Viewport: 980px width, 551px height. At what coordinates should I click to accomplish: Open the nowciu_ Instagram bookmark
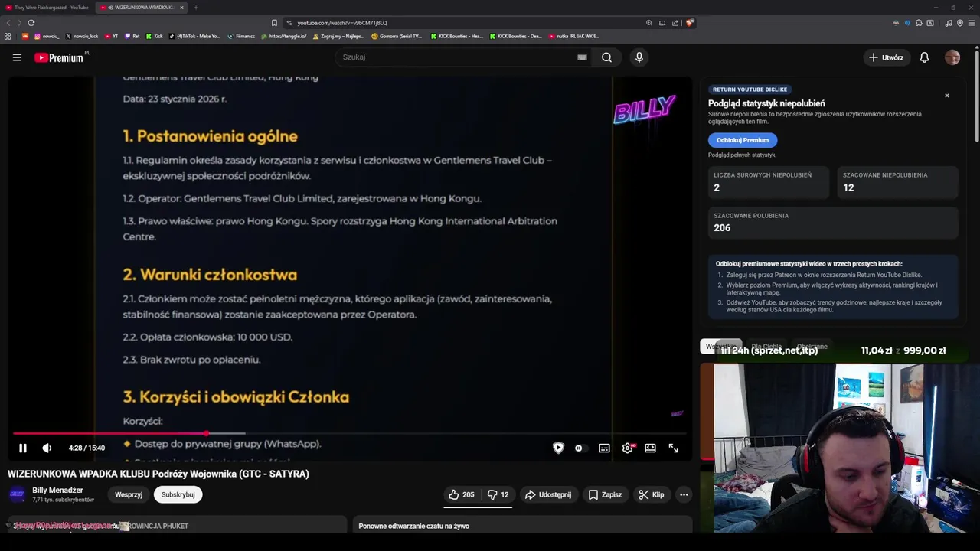pyautogui.click(x=46, y=36)
